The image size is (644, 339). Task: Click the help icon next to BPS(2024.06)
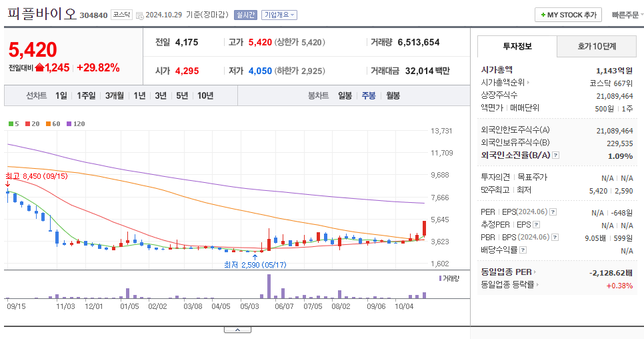tap(555, 238)
